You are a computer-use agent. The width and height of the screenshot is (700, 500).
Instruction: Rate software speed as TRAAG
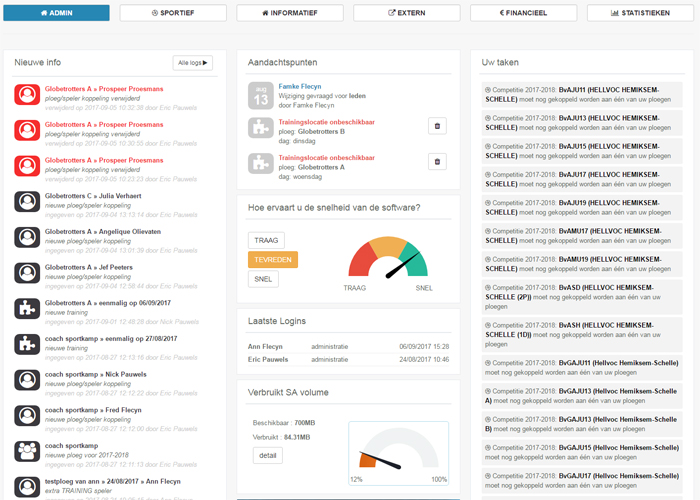266,241
